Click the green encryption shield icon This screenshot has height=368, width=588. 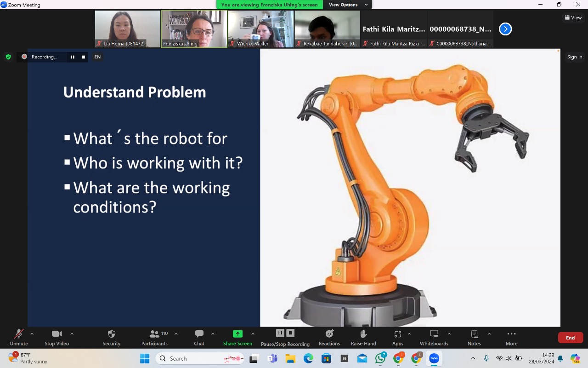pyautogui.click(x=8, y=57)
